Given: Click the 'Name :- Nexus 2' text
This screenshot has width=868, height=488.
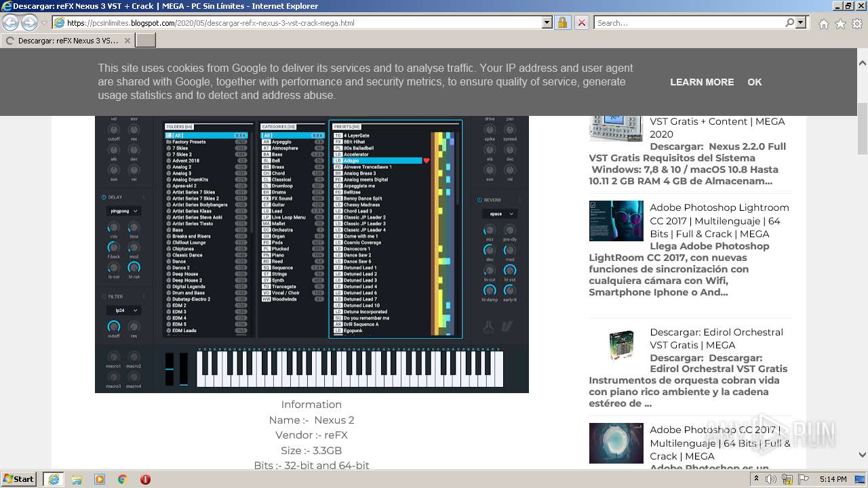Looking at the screenshot, I should pyautogui.click(x=311, y=420).
